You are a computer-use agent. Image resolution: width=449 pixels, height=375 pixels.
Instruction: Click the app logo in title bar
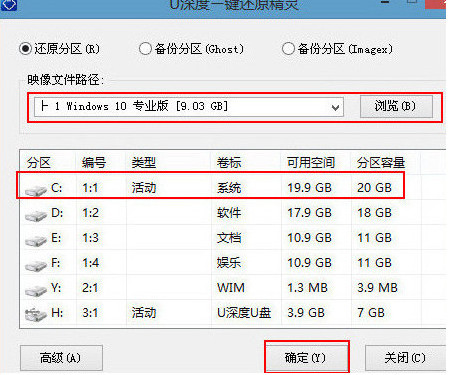click(8, 5)
